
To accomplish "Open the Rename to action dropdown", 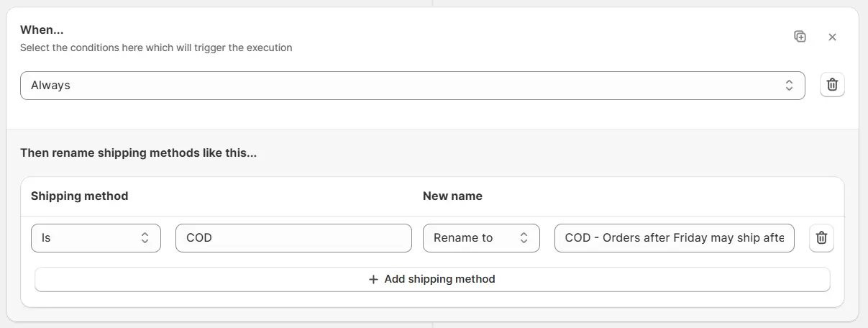I will [x=480, y=238].
